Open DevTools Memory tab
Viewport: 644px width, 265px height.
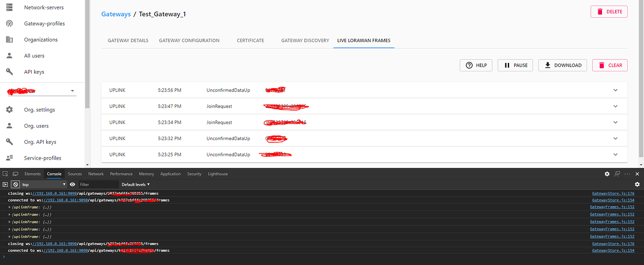(x=147, y=174)
